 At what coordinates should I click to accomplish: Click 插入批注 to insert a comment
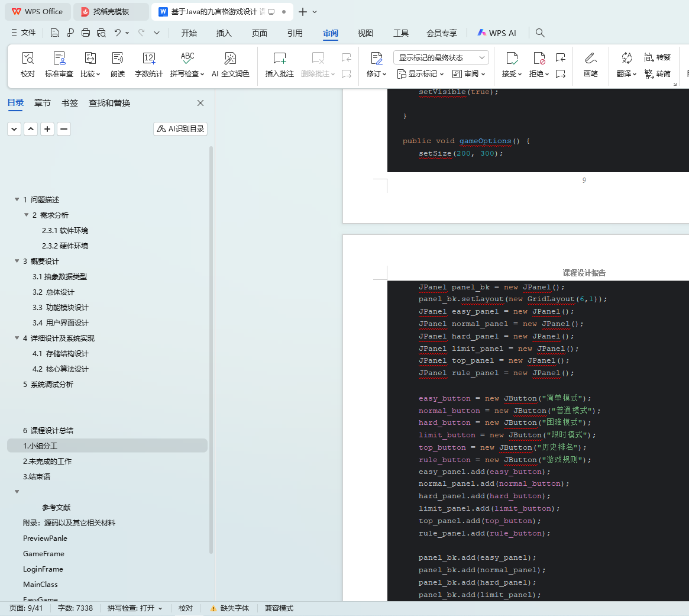pos(280,64)
